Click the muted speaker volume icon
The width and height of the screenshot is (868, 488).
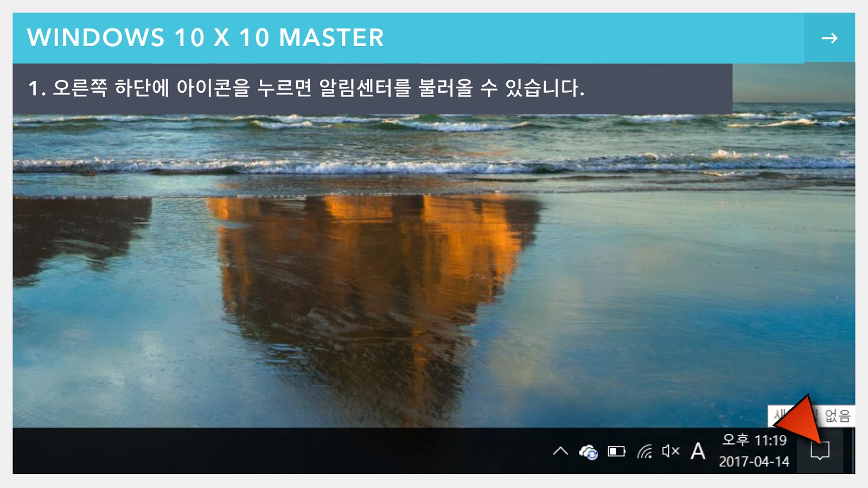coord(671,451)
